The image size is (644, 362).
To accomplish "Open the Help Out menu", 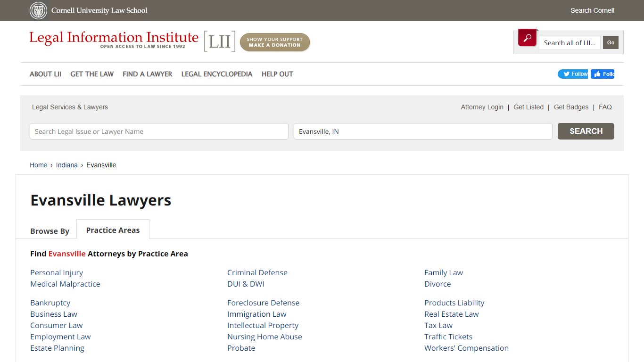I will click(277, 74).
